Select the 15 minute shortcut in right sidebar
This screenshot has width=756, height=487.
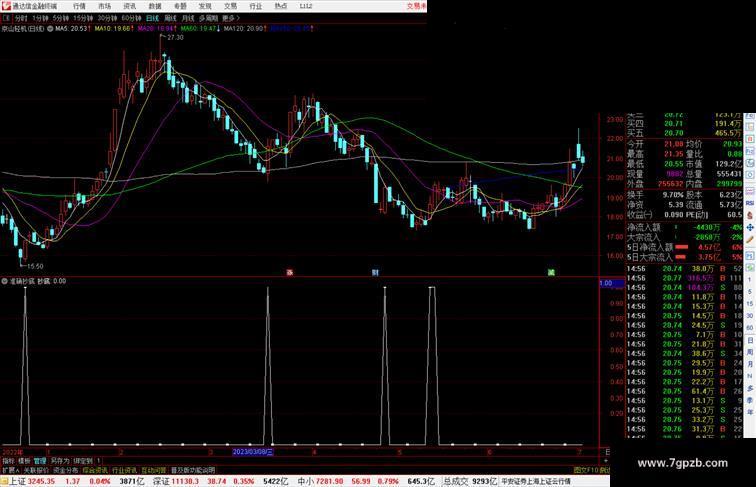(x=750, y=304)
